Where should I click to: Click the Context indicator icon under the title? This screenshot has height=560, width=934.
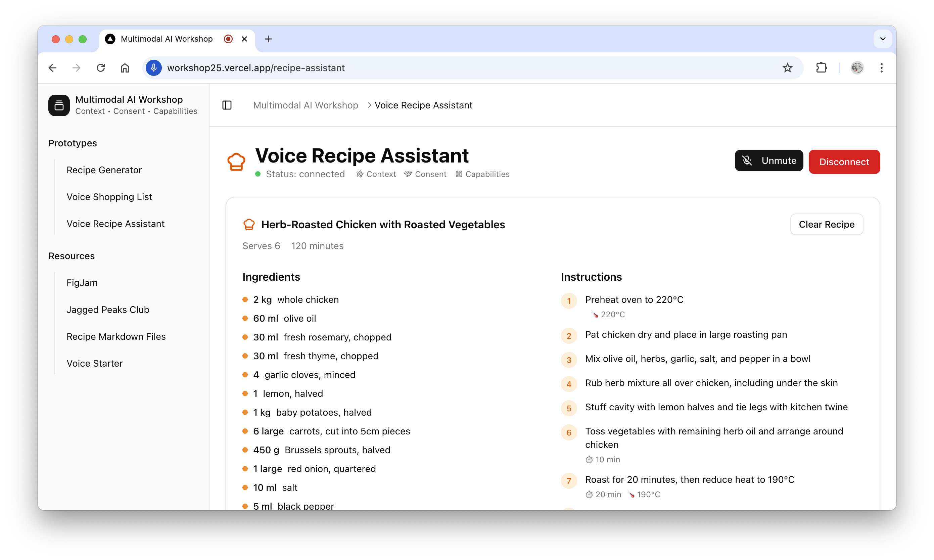[x=360, y=174]
